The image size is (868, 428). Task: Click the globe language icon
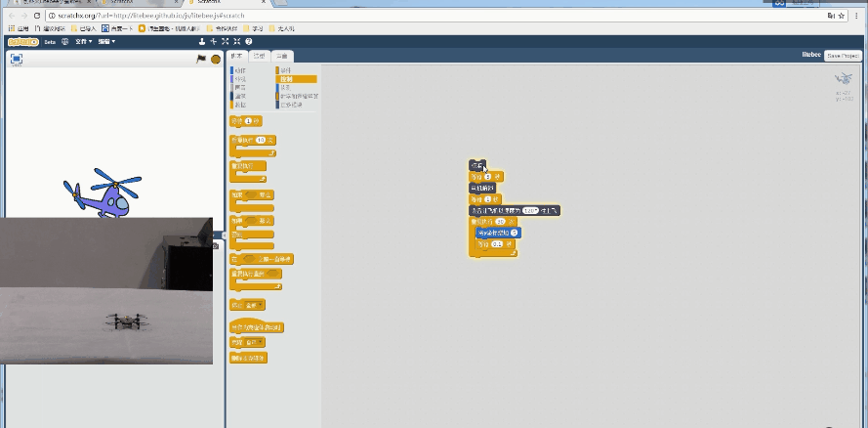pyautogui.click(x=65, y=41)
